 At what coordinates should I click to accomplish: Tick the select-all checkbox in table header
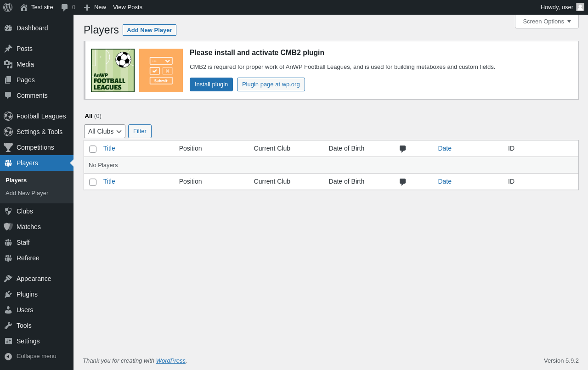(93, 149)
